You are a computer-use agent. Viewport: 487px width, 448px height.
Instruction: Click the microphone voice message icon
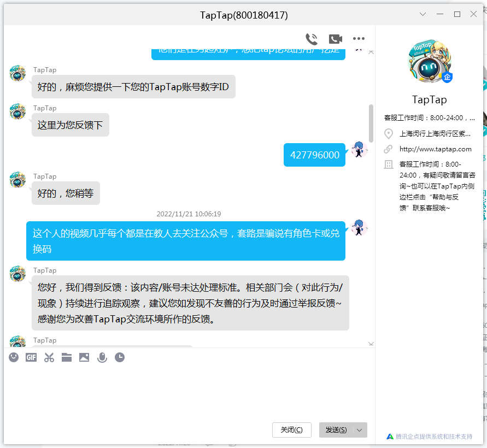point(102,358)
